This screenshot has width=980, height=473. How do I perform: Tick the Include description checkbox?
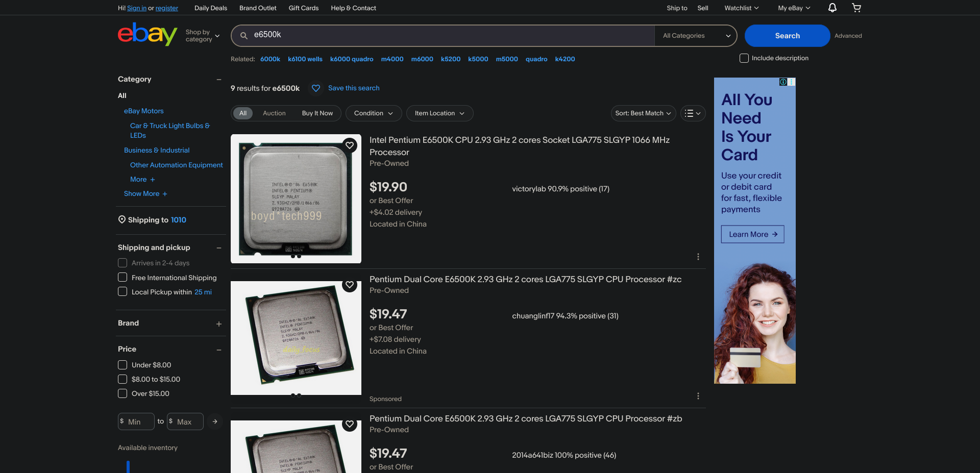click(744, 58)
